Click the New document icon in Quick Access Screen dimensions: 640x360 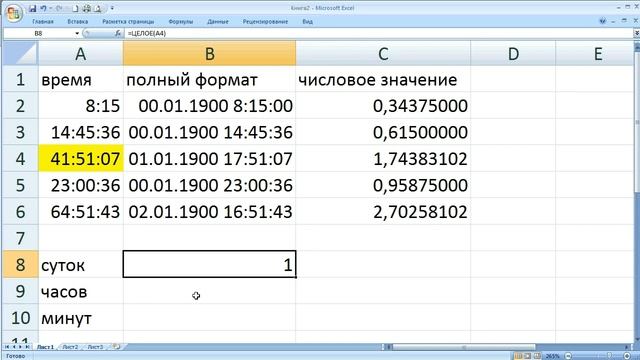coord(75,8)
